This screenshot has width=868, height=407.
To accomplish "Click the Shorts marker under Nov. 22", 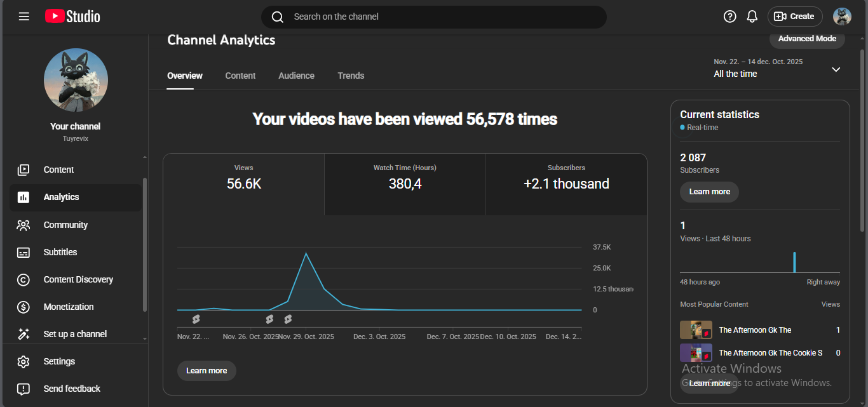I will click(x=196, y=319).
